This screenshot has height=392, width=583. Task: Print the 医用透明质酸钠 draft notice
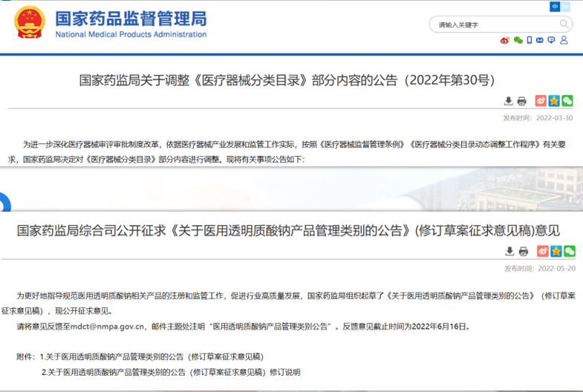(x=522, y=252)
